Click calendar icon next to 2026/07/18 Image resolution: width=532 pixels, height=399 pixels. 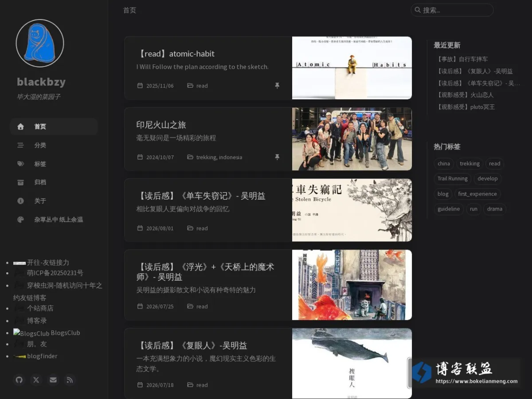click(x=140, y=385)
